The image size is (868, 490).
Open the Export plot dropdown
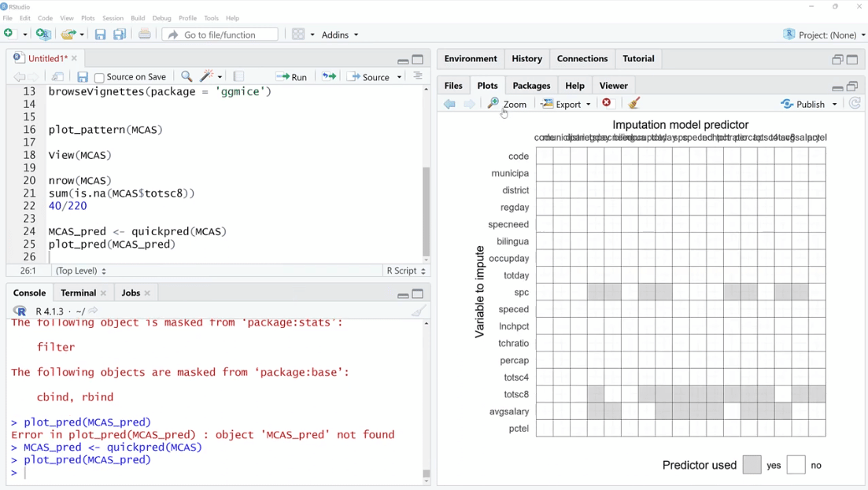click(x=566, y=104)
